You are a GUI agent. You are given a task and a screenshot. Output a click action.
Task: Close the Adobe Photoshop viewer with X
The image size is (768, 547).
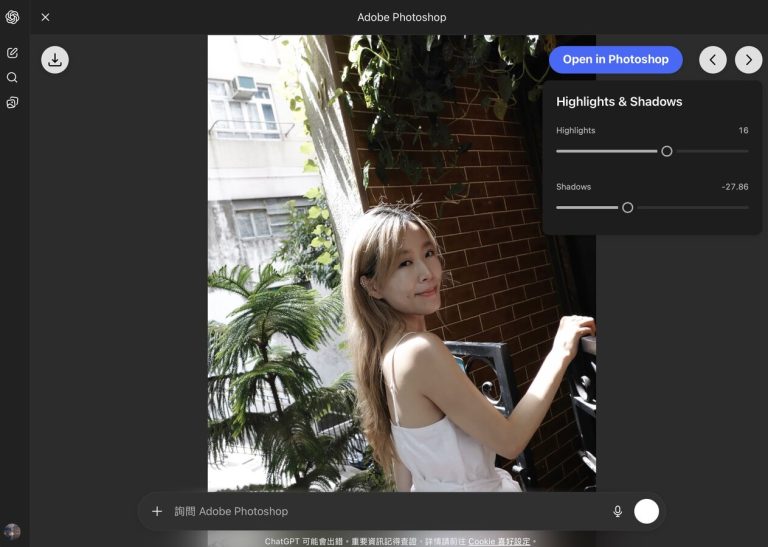pyautogui.click(x=45, y=17)
